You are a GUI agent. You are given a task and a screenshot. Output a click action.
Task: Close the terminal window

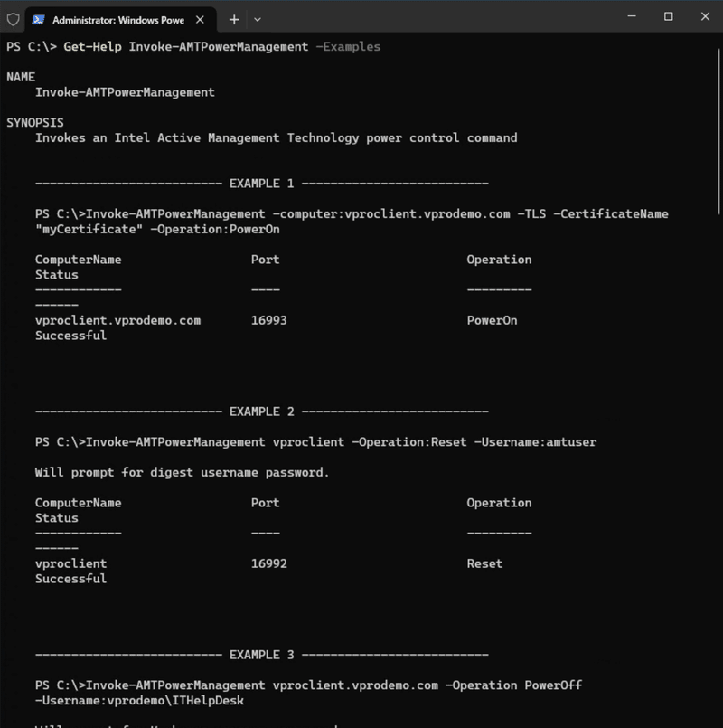[x=705, y=16]
